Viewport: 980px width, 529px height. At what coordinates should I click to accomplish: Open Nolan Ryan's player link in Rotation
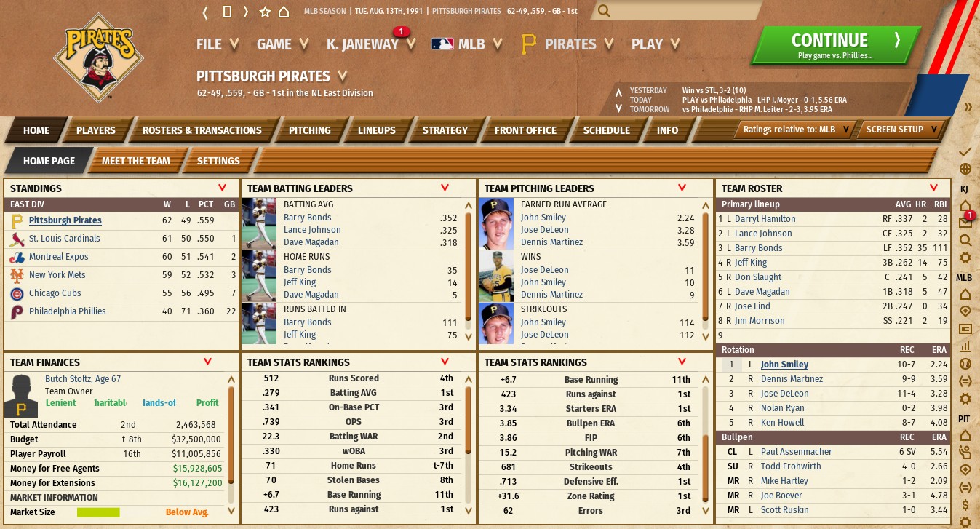[x=782, y=408]
